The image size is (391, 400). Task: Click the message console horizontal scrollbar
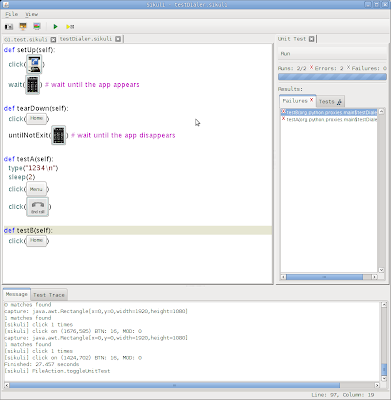click(174, 385)
